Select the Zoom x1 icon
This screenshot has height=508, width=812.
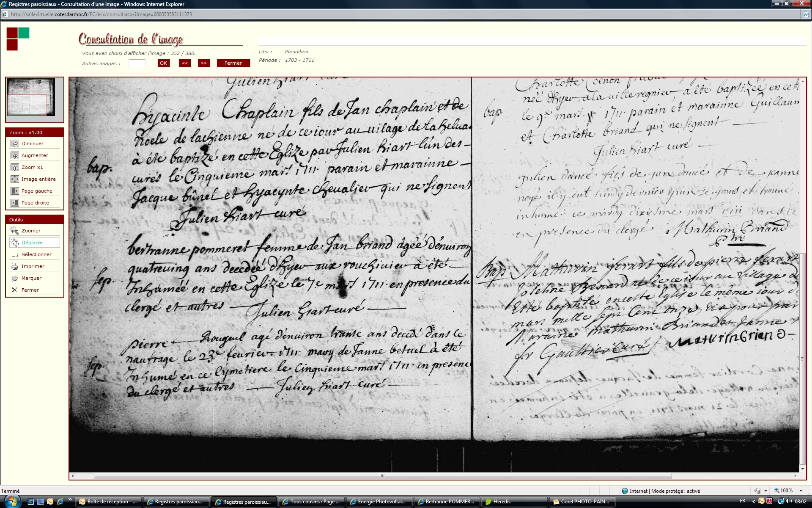[x=15, y=168]
